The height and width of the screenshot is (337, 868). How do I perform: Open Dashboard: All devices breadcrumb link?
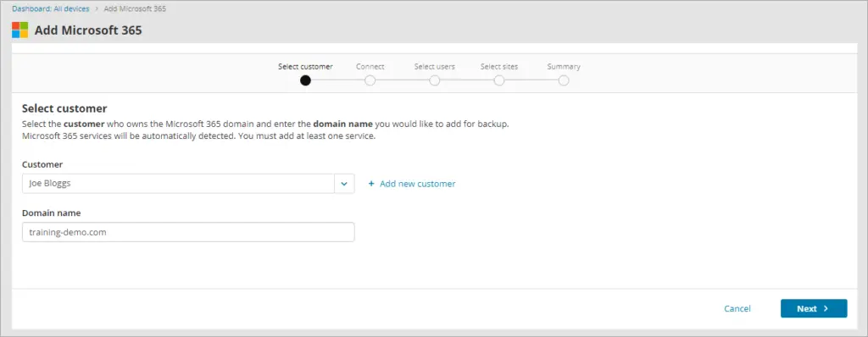[x=50, y=8]
